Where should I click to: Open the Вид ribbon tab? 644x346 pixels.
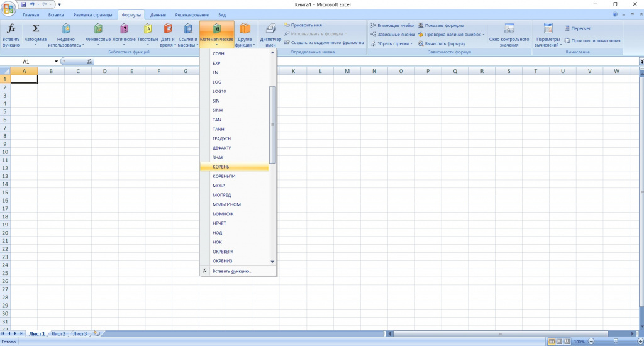(x=222, y=15)
